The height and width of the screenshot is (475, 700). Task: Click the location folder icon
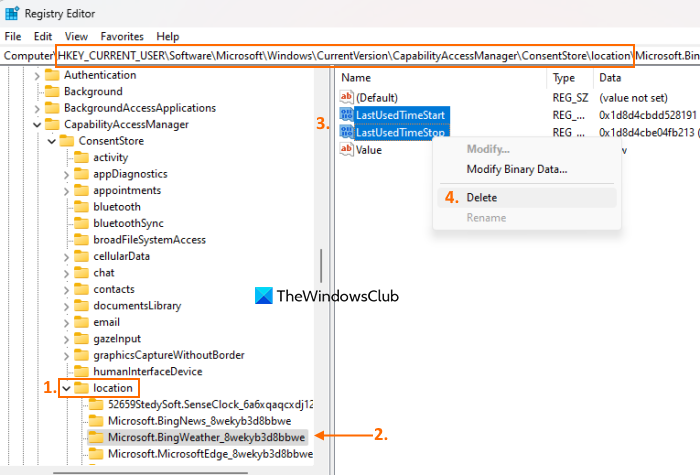click(81, 388)
